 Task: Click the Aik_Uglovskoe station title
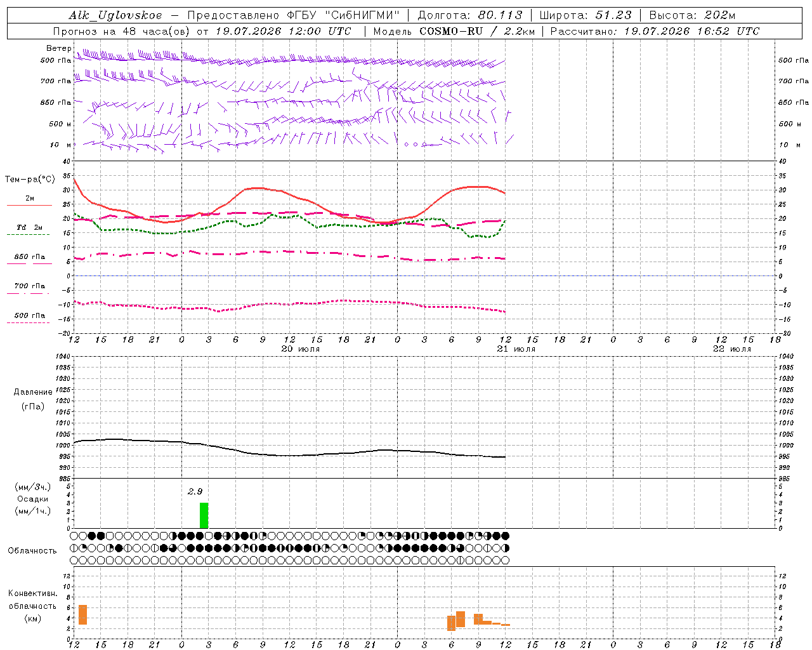coord(115,15)
